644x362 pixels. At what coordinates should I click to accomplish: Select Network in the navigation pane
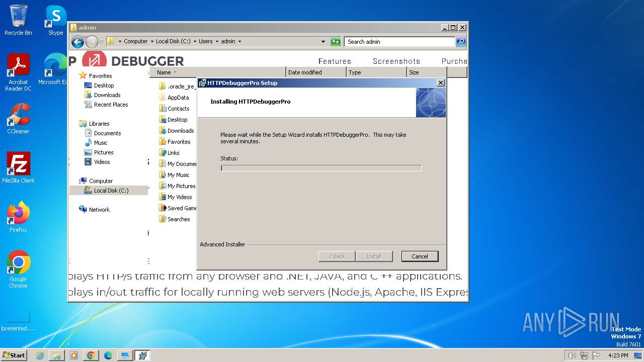pyautogui.click(x=95, y=210)
